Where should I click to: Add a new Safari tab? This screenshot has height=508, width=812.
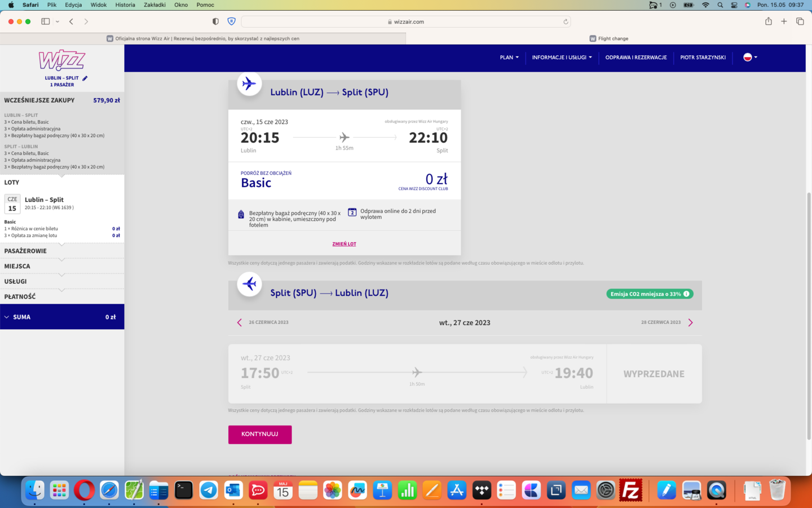784,21
